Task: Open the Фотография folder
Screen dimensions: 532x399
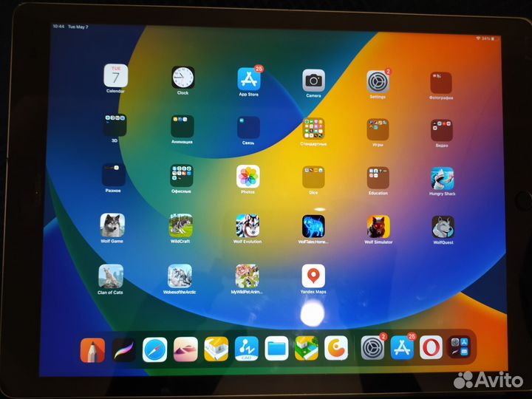Action: coord(441,83)
